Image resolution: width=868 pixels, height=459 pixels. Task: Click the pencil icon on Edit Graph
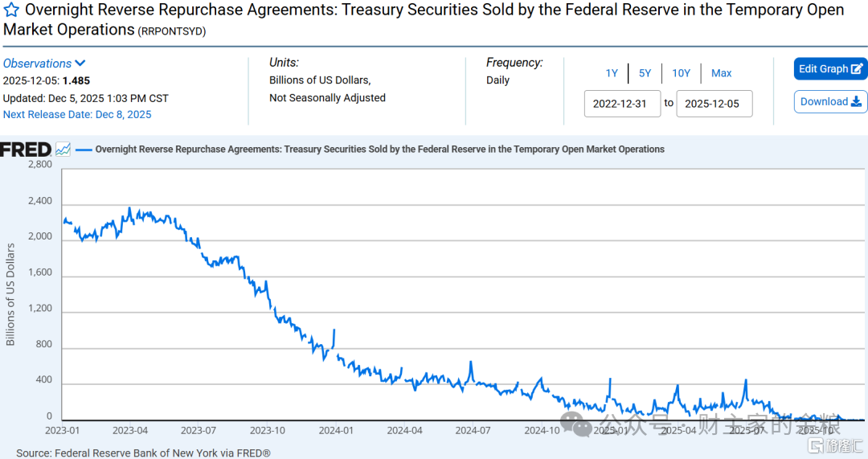pos(858,69)
